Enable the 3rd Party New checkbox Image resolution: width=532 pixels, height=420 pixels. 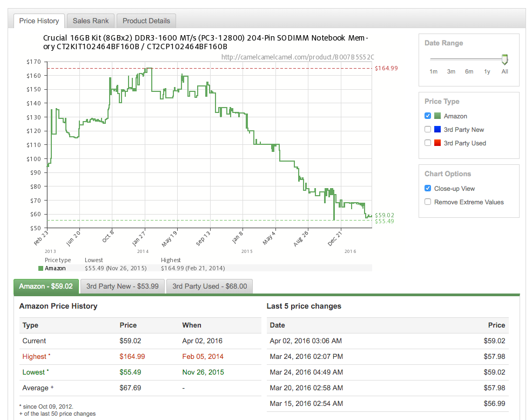[x=428, y=129]
